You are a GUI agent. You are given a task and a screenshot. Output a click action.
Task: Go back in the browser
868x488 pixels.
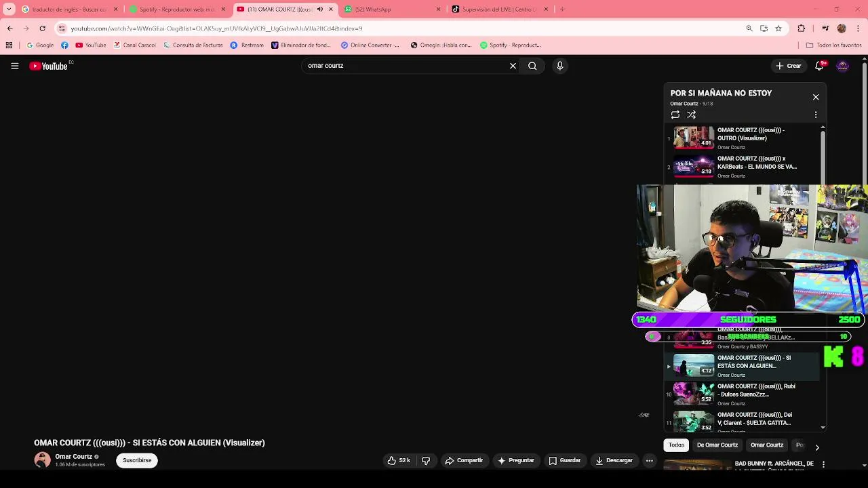[9, 28]
